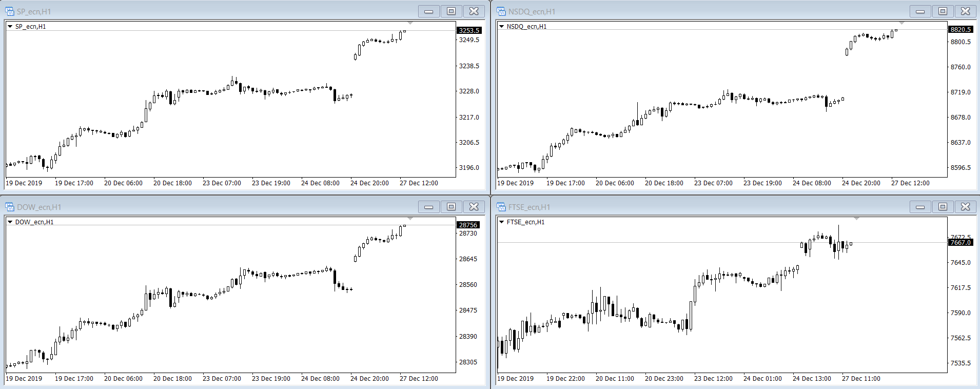Click current price label 3253.5 in SP chart
980x389 pixels.
coord(469,30)
